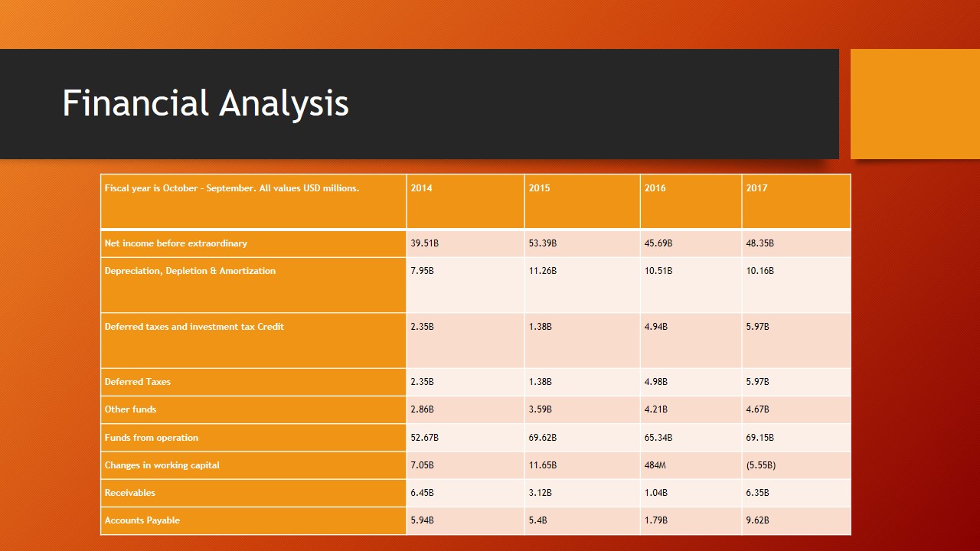Select the 2014 column header
Image resolution: width=980 pixels, height=551 pixels.
[421, 188]
